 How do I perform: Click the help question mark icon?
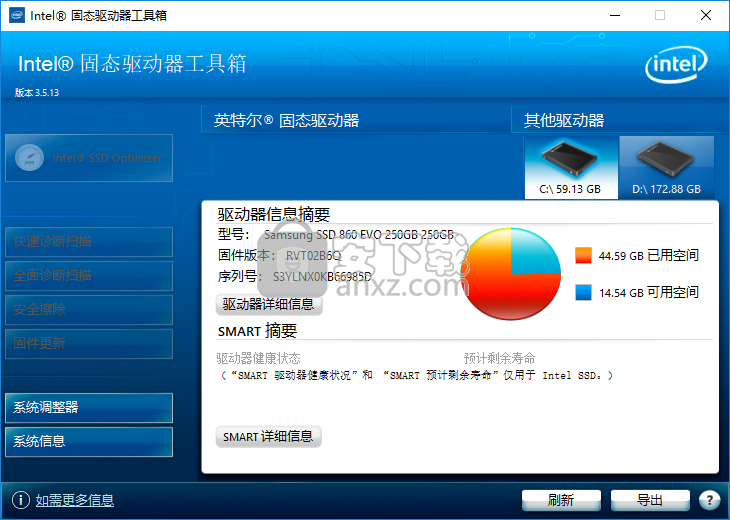(x=710, y=500)
